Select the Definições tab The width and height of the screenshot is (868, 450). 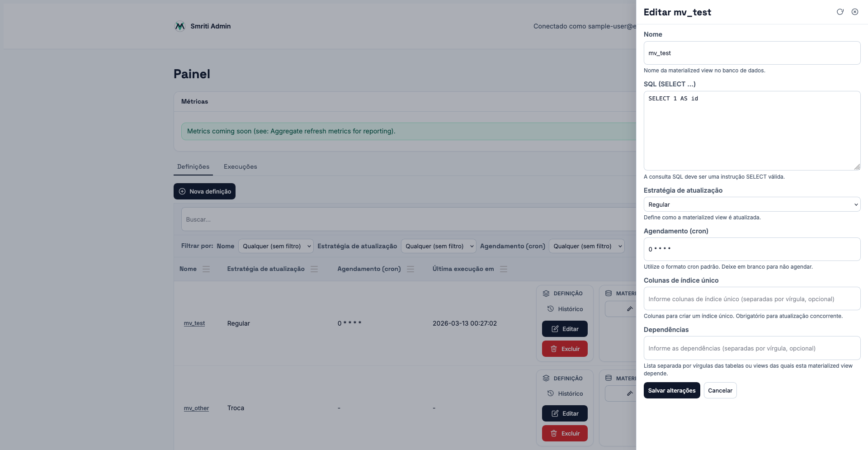pos(193,167)
